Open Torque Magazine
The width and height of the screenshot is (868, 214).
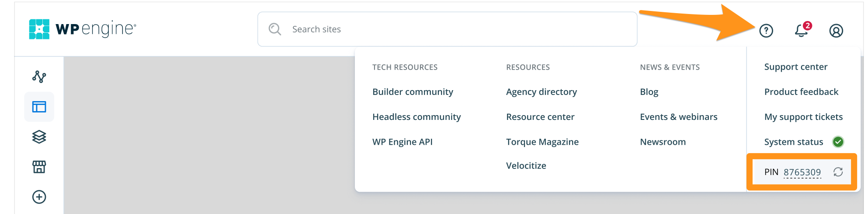point(542,142)
